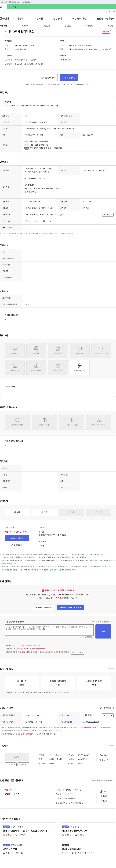The height and width of the screenshot is (868, 116).
Task: Click 새창보기 for 광역 버스 운전원
Action: (104, 801)
